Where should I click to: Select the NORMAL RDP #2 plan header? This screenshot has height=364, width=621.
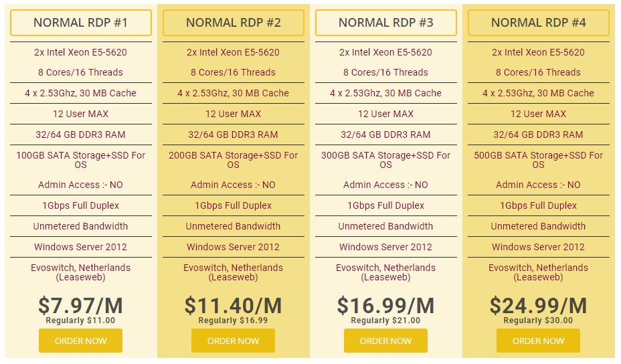(x=233, y=23)
